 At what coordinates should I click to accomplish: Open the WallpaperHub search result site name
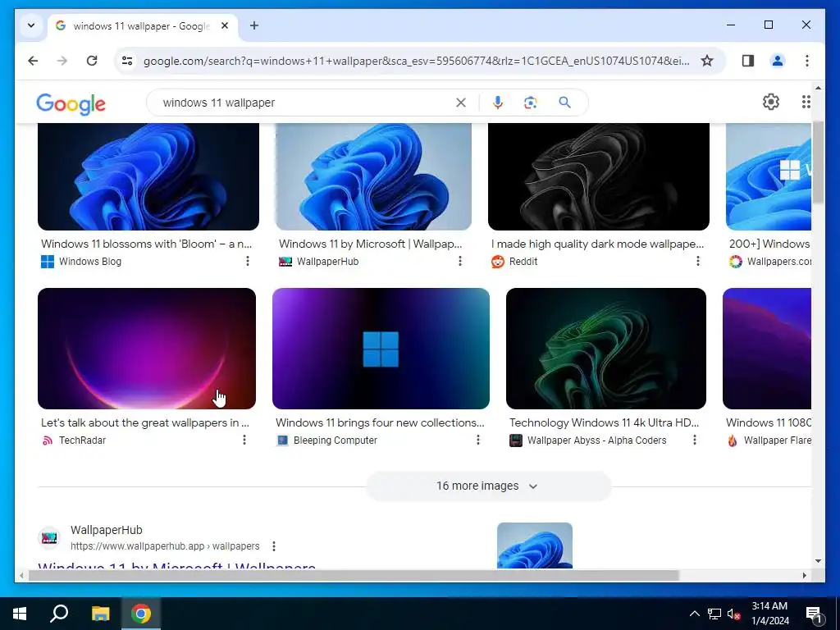107,530
